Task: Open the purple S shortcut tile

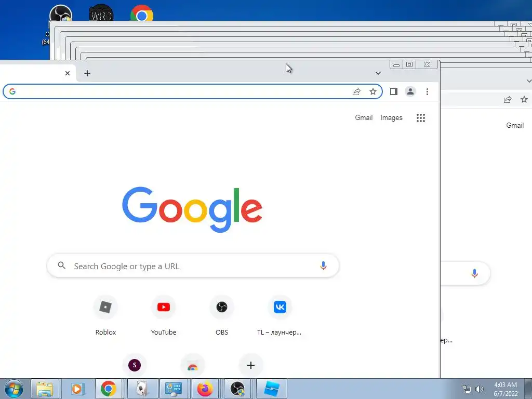Action: tap(135, 365)
